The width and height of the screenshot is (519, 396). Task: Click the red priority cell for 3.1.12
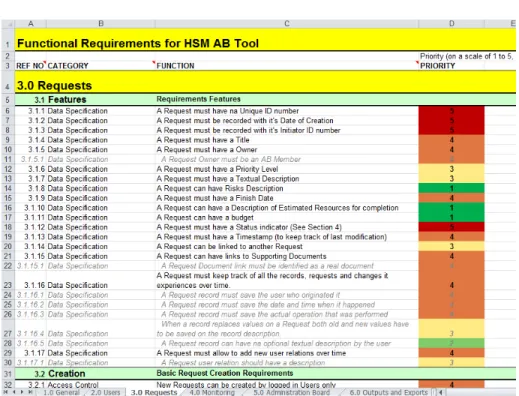(451, 227)
